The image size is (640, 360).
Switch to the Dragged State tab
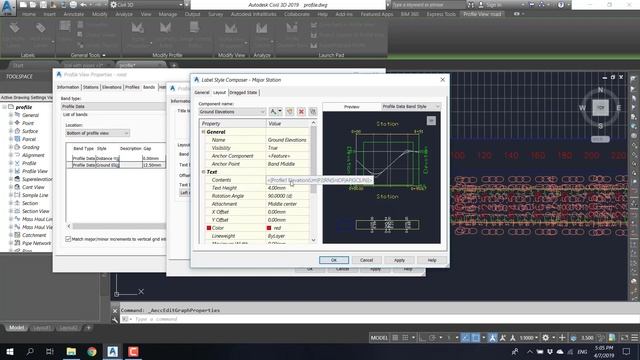pos(243,93)
